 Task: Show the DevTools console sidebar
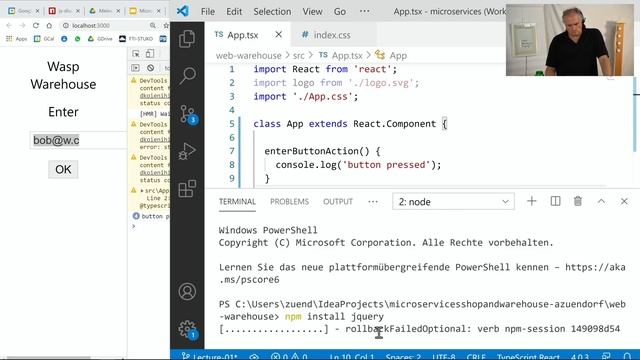coord(136,68)
